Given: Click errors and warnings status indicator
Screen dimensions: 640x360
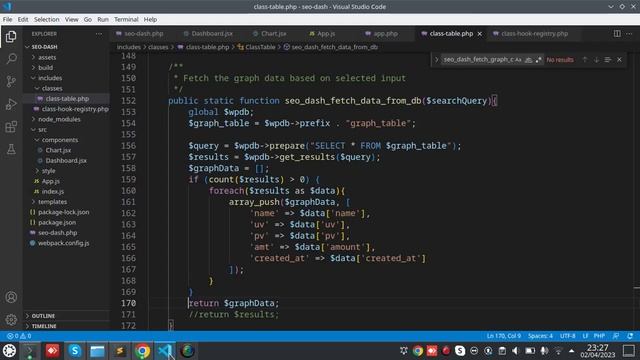Looking at the screenshot, I should click(x=19, y=336).
